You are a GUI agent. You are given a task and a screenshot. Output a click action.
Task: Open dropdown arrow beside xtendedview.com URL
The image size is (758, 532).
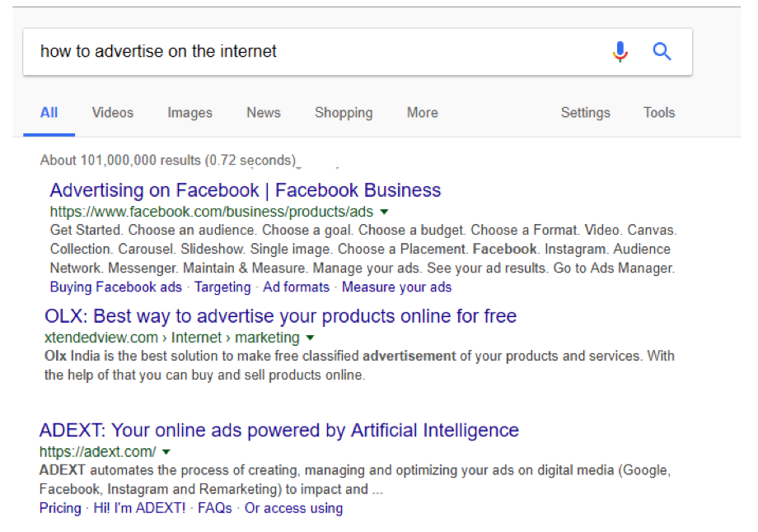click(x=311, y=338)
